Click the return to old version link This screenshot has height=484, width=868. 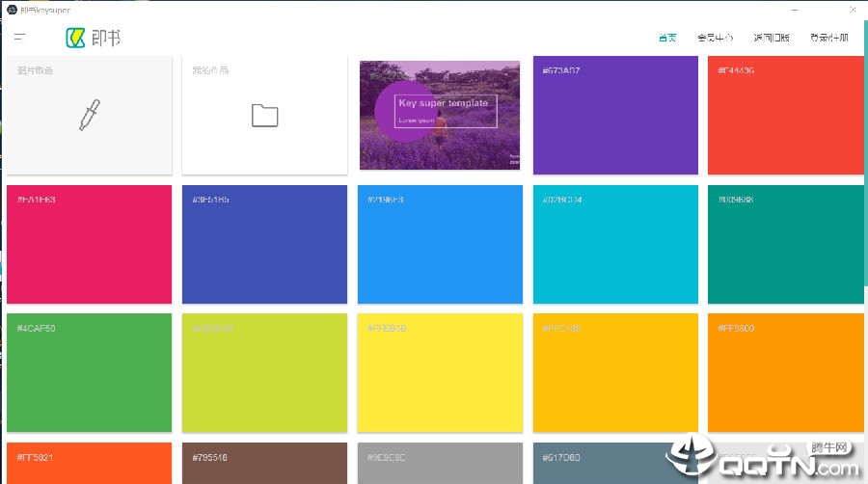click(772, 39)
